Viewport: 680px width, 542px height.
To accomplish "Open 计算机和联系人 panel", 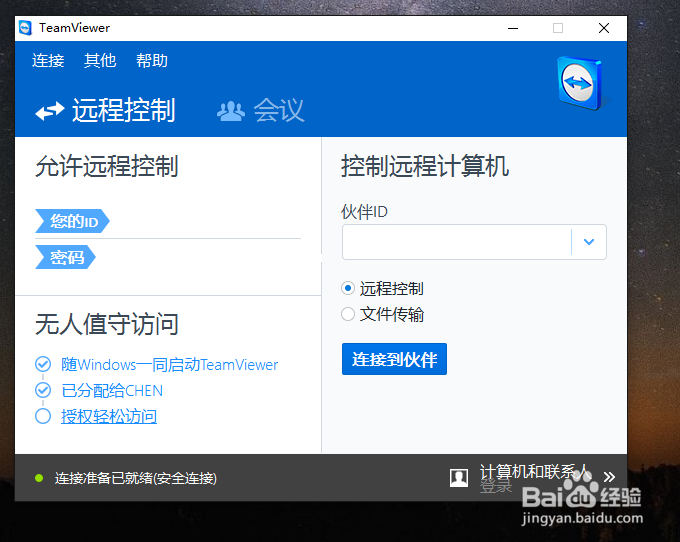I will click(x=536, y=471).
